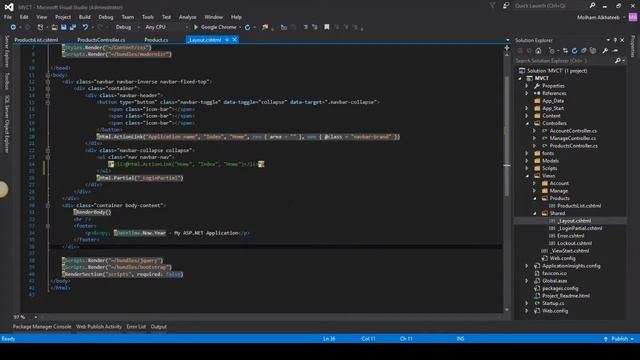Select _LoginPartial.cshtml in Solution Explorer
This screenshot has height=360, width=640.
click(580, 228)
